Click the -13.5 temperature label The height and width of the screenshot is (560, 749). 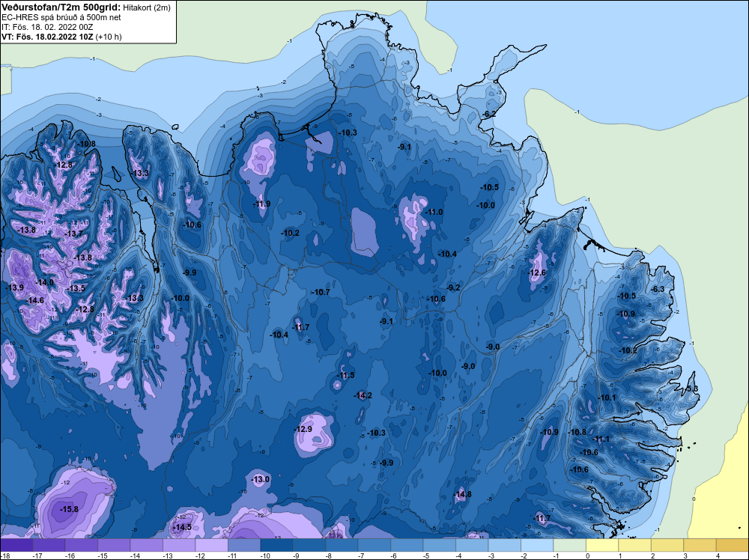coord(76,288)
